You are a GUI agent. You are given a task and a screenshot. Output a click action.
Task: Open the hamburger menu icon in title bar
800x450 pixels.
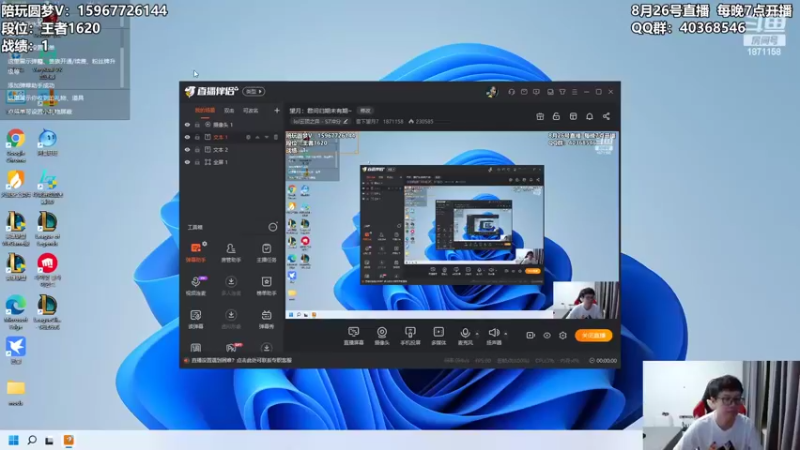574,92
